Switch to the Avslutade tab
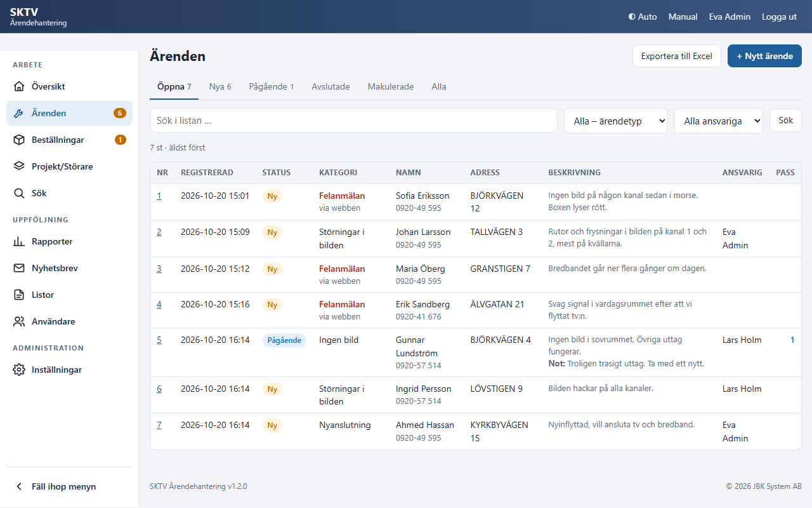 click(x=331, y=86)
